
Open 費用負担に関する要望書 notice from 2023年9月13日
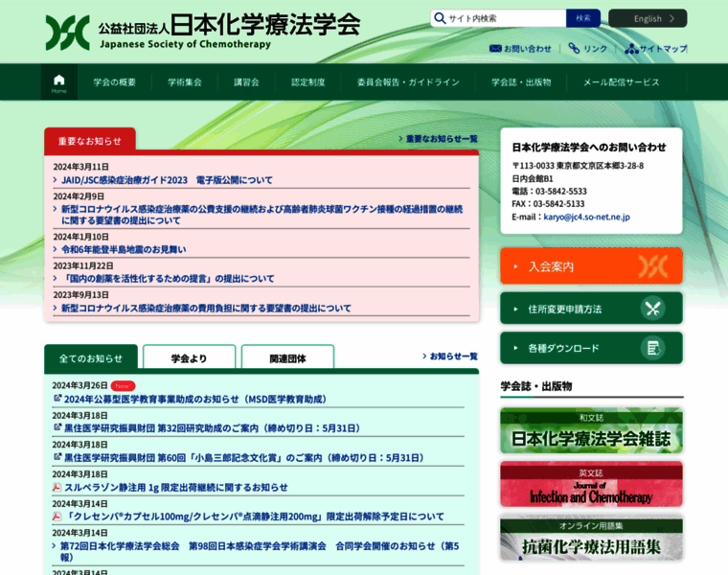point(206,308)
